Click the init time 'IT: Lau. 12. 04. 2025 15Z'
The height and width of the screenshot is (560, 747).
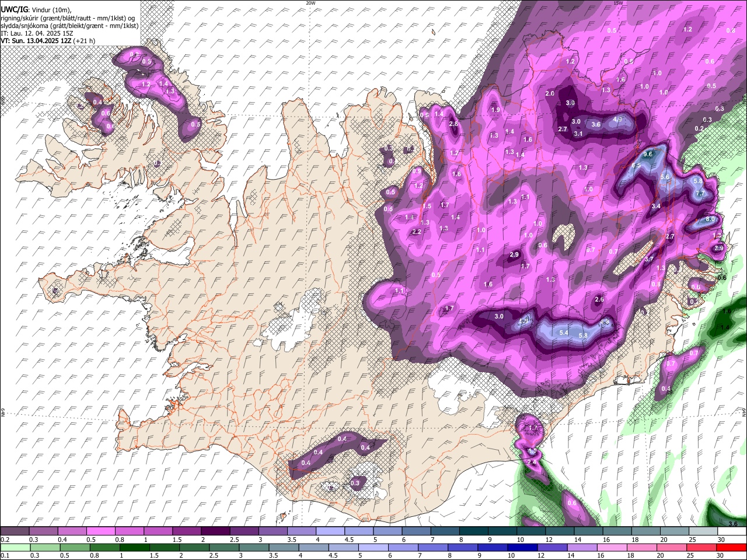click(x=37, y=33)
